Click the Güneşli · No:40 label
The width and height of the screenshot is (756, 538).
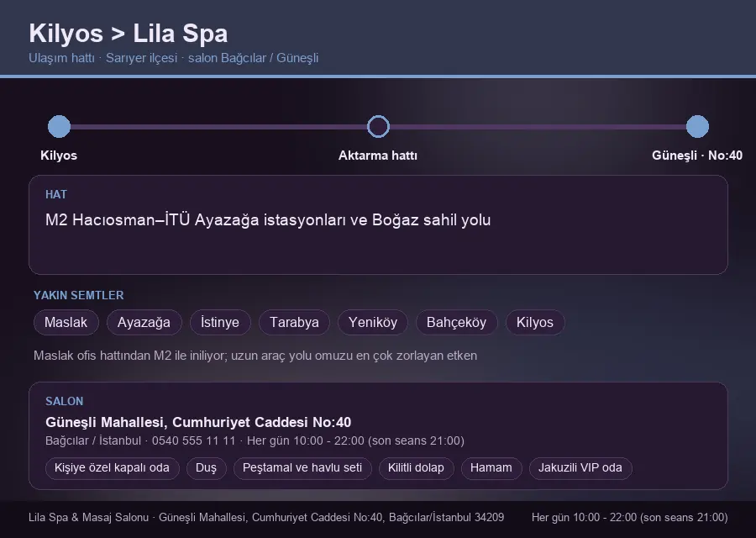697,156
